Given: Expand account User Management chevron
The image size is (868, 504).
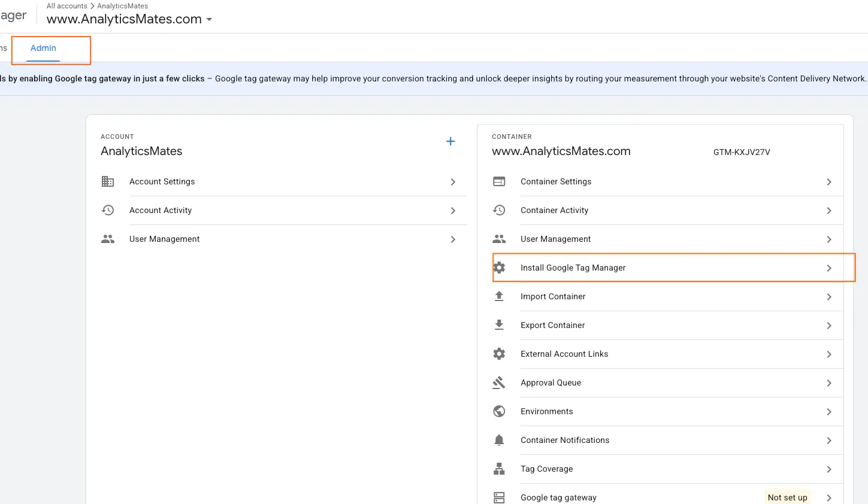Looking at the screenshot, I should 453,239.
